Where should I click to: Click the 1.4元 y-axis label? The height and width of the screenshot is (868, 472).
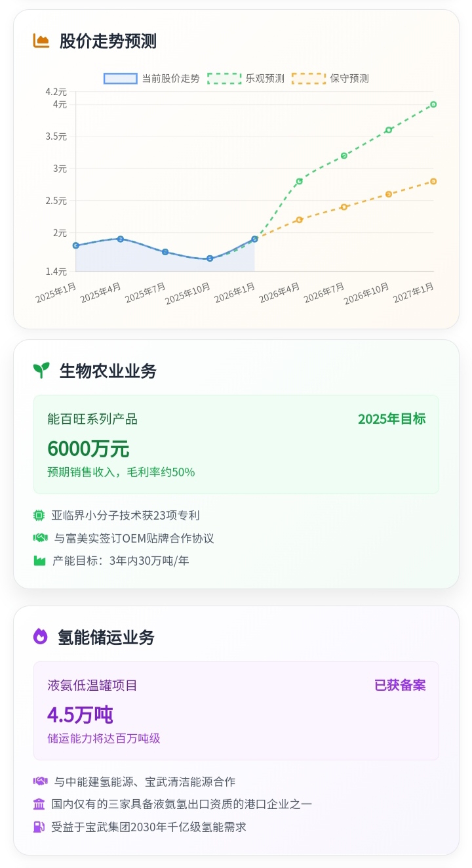point(56,271)
